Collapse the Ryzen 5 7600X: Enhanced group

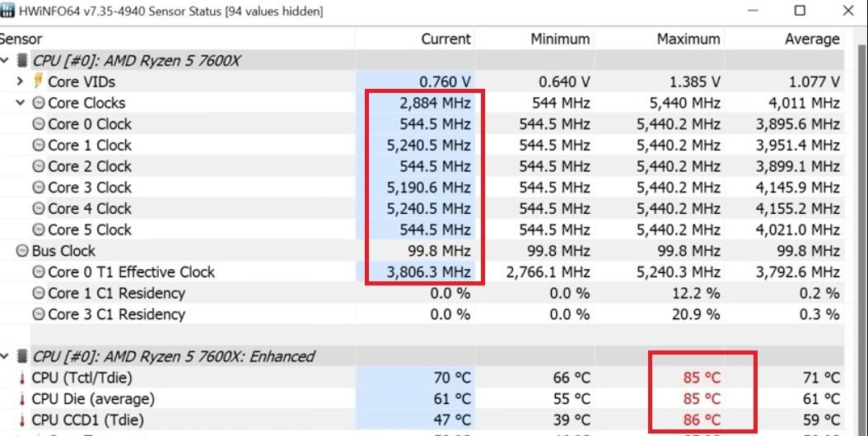[x=5, y=356]
